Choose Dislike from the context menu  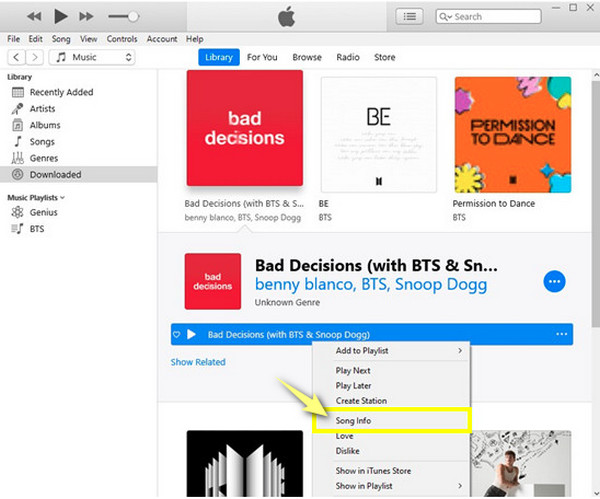(391, 451)
